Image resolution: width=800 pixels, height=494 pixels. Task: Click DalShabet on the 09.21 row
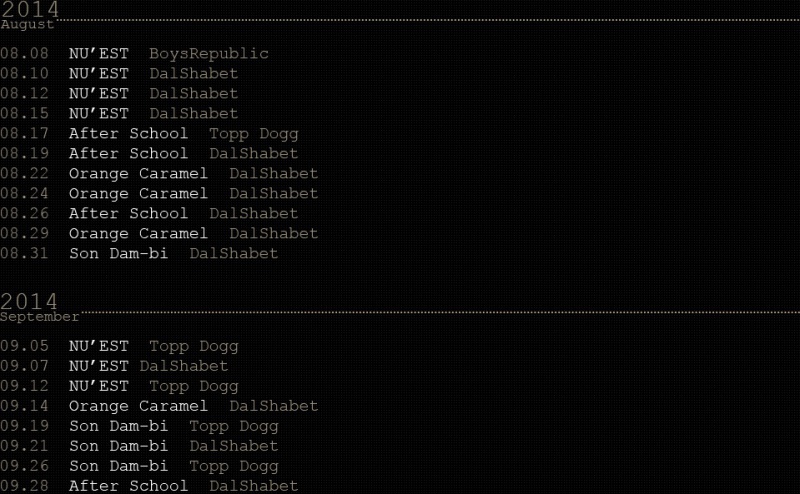pos(233,447)
